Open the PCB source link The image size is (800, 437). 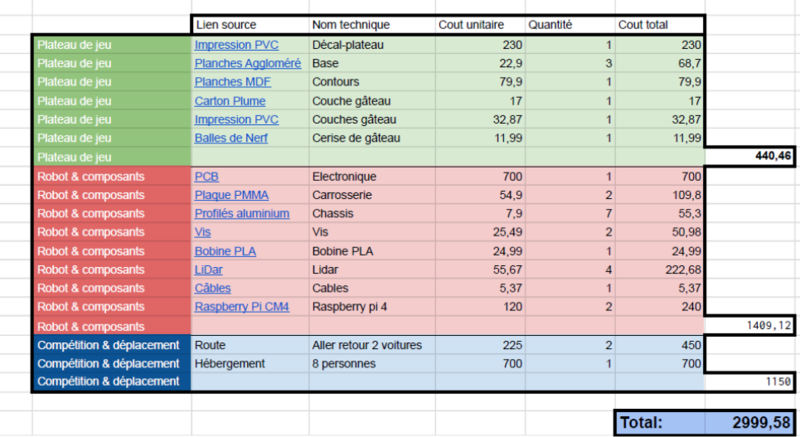pyautogui.click(x=207, y=176)
